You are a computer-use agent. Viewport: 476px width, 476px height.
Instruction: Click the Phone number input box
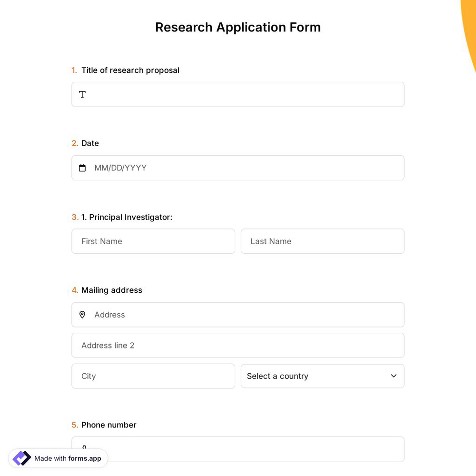(x=238, y=448)
